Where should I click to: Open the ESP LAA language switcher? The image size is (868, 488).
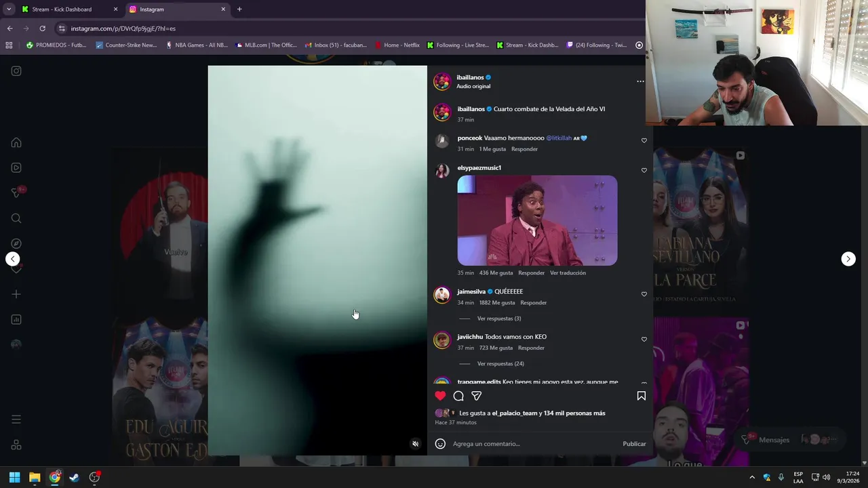click(798, 477)
